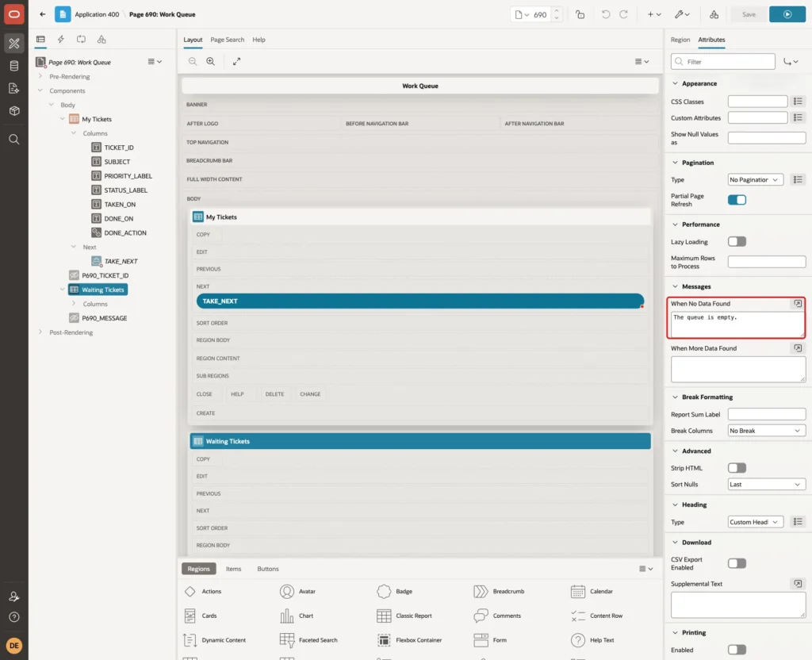Open the Create plus menu

654,14
